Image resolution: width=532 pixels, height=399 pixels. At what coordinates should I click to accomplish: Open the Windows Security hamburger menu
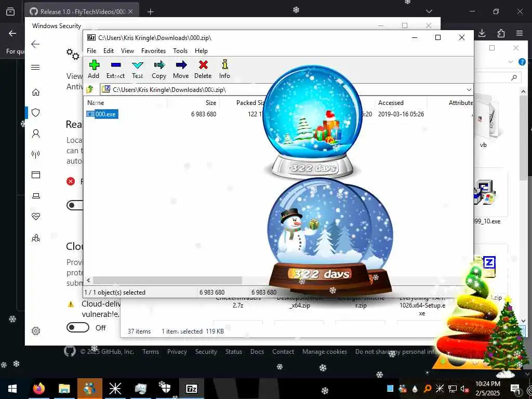point(36,67)
